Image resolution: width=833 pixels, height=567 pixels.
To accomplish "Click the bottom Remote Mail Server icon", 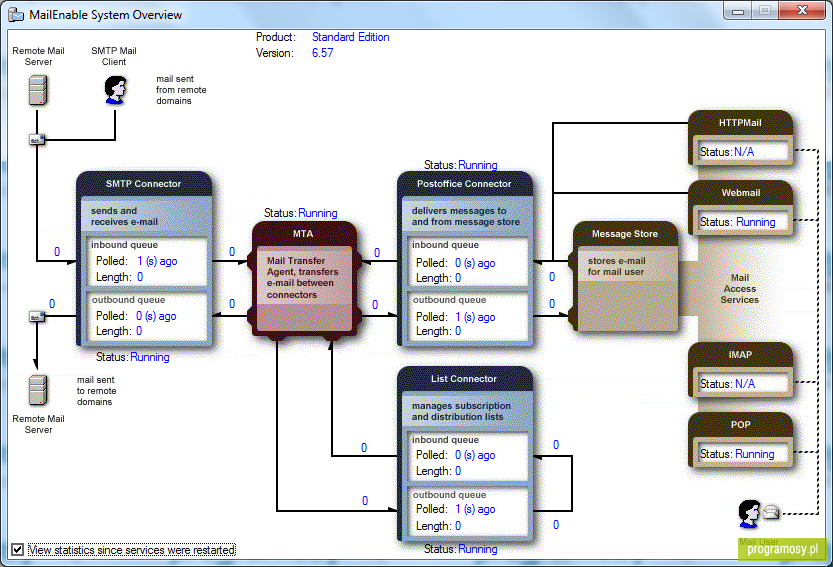I will pyautogui.click(x=38, y=390).
